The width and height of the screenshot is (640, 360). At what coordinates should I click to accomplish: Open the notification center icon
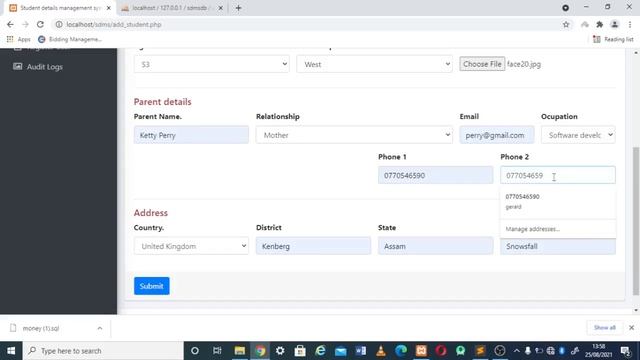click(625, 351)
